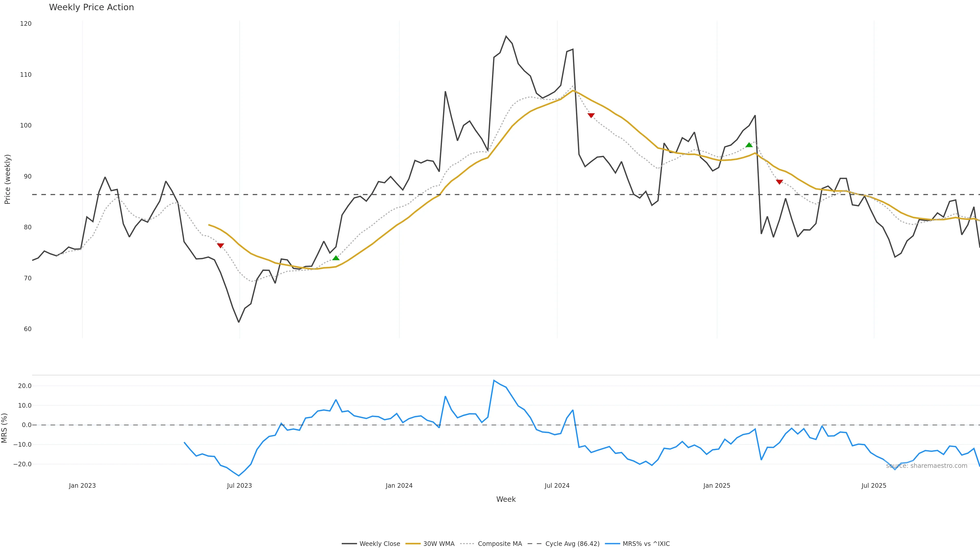980x551 pixels.
Task: Click the gold 30W WMA legend swatch
Action: pyautogui.click(x=413, y=544)
